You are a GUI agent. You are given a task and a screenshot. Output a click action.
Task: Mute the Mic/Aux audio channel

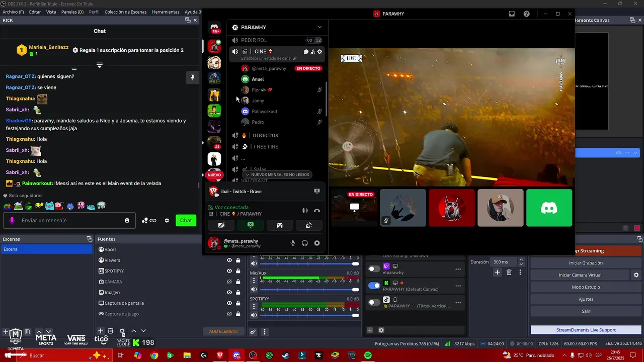[254, 290]
